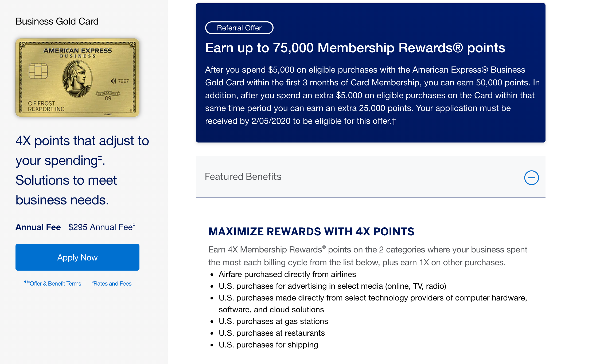
Task: Click the American Express Business logo text on card
Action: (x=77, y=53)
